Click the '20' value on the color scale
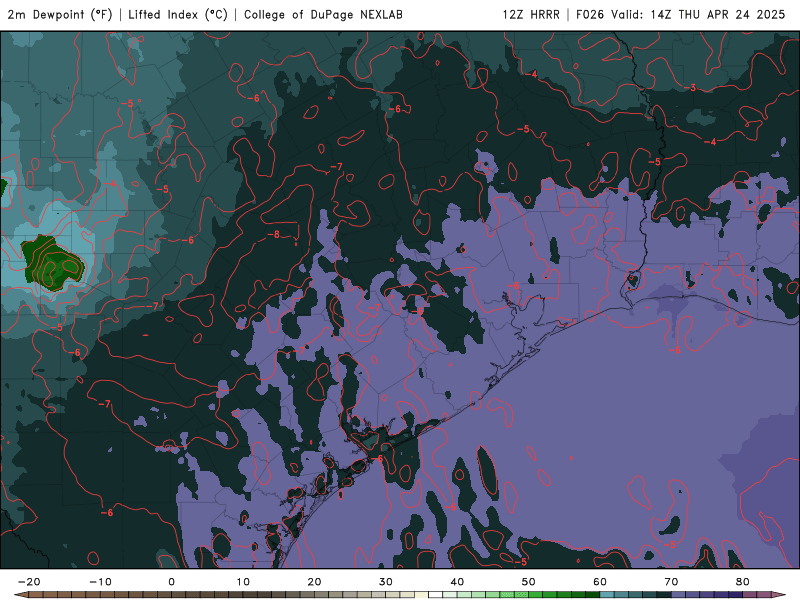This screenshot has width=800, height=600. click(314, 582)
